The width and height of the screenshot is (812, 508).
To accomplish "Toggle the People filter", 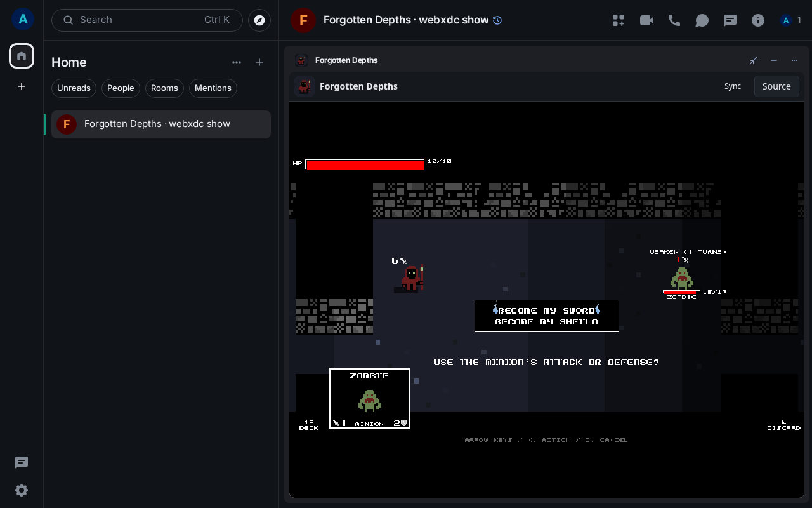I will pyautogui.click(x=121, y=88).
